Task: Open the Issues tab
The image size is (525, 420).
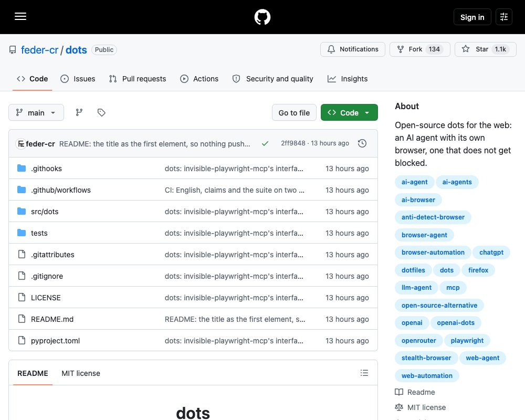Action: 78,79
